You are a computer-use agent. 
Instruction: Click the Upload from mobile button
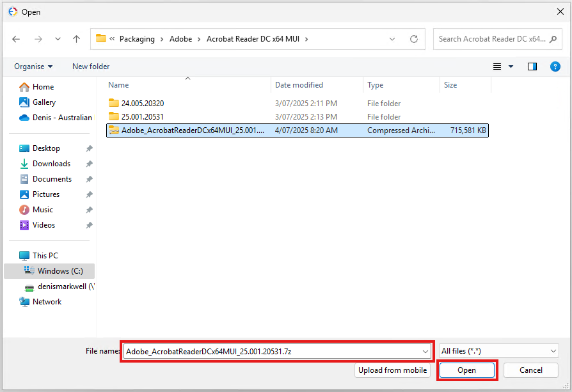coord(393,370)
